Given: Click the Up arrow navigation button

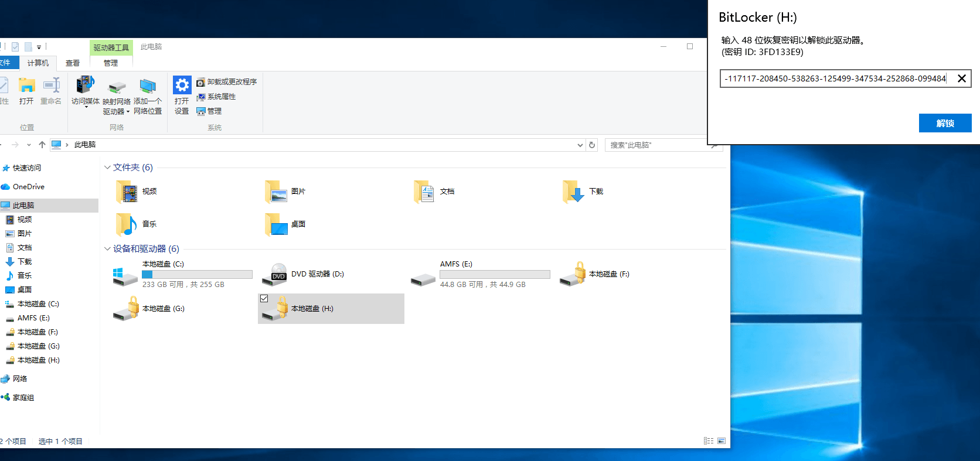Looking at the screenshot, I should [x=42, y=145].
